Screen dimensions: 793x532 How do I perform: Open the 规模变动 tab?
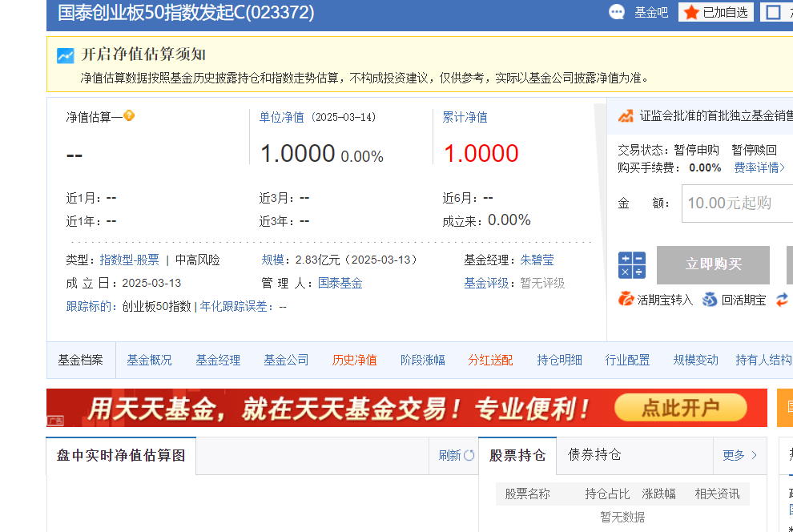[x=696, y=360]
